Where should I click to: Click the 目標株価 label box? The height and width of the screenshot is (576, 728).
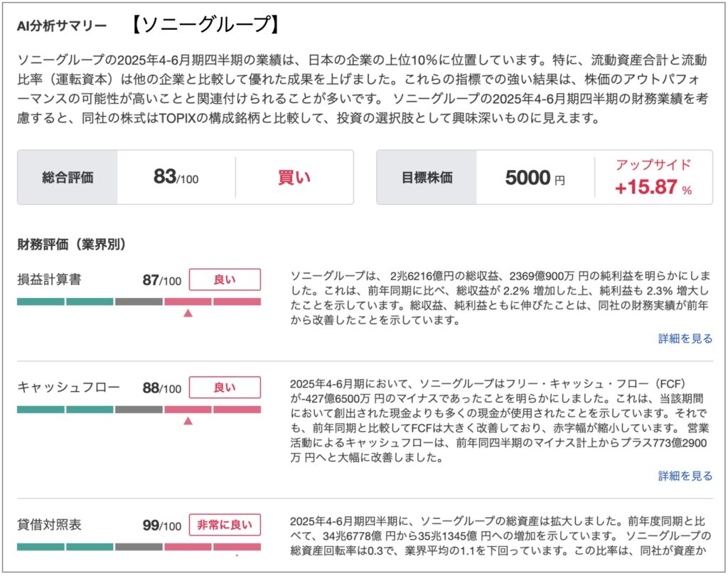pyautogui.click(x=427, y=177)
